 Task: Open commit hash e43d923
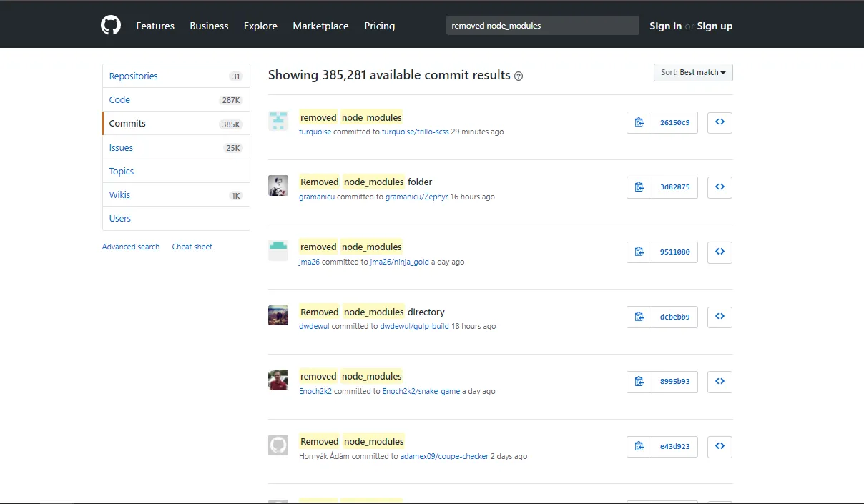(674, 446)
